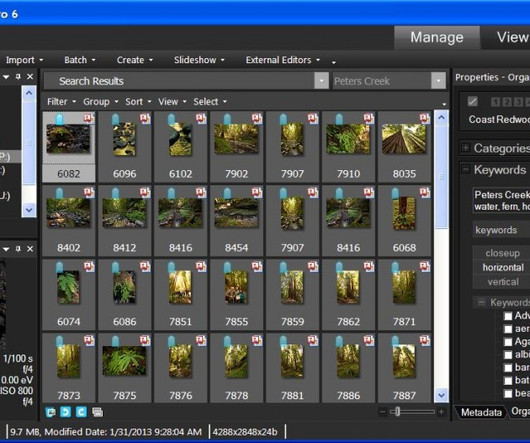530x443 pixels.
Task: Open the External Editors menu
Action: [283, 60]
